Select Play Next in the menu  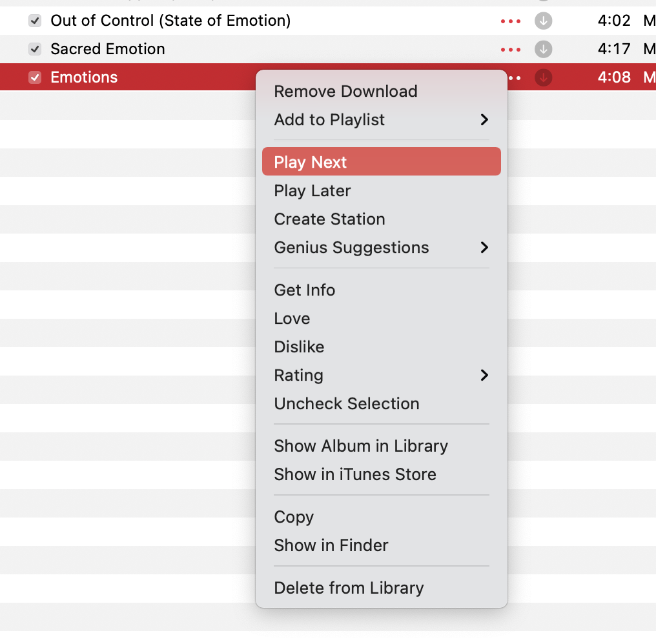(382, 161)
